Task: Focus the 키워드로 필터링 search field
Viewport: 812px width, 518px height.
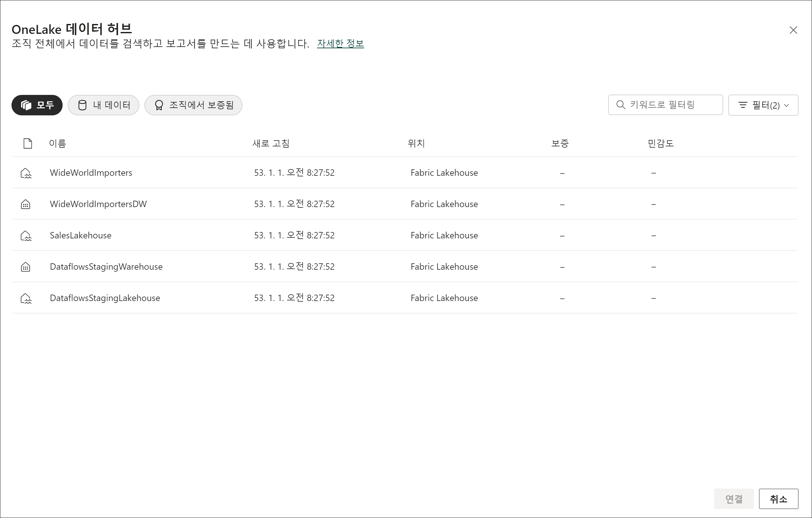Action: click(x=671, y=105)
